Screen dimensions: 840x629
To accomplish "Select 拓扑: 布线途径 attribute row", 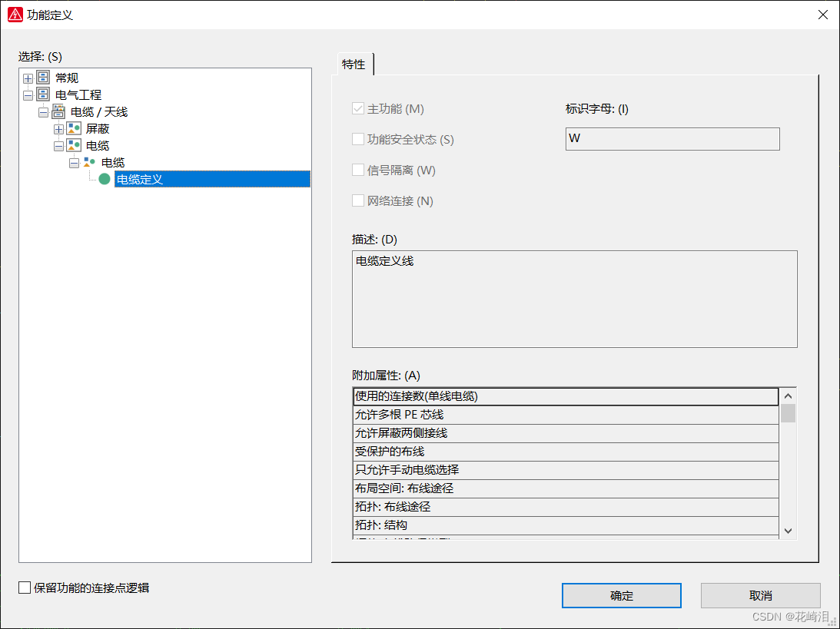I will (x=566, y=507).
